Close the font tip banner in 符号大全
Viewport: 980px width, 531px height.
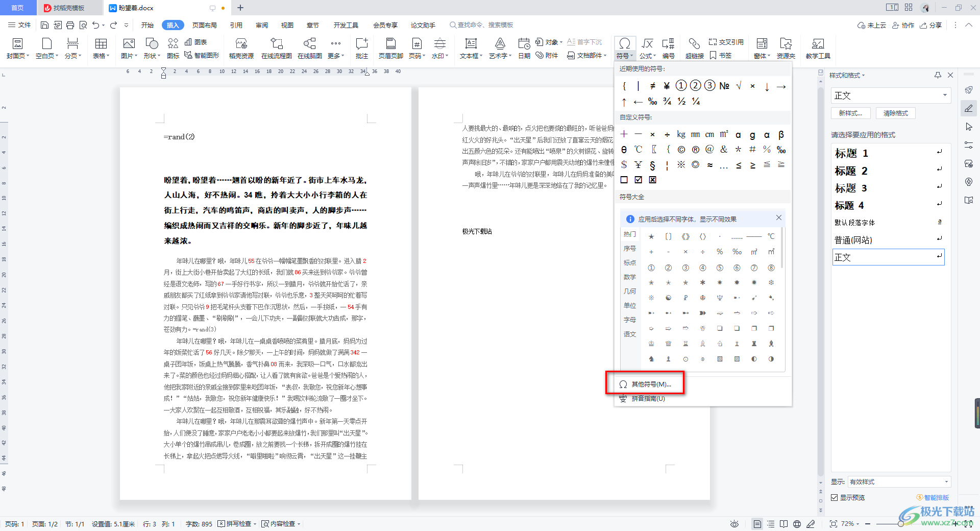pos(779,218)
